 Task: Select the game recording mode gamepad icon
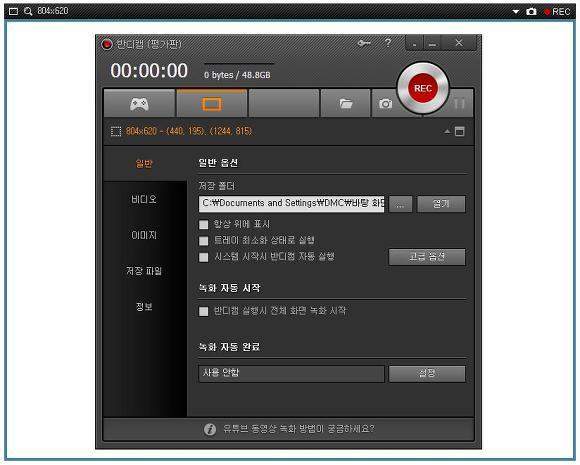click(139, 104)
